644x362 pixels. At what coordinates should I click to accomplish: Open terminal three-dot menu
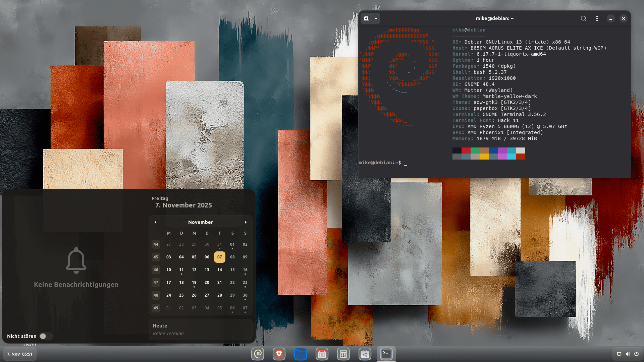[x=597, y=18]
